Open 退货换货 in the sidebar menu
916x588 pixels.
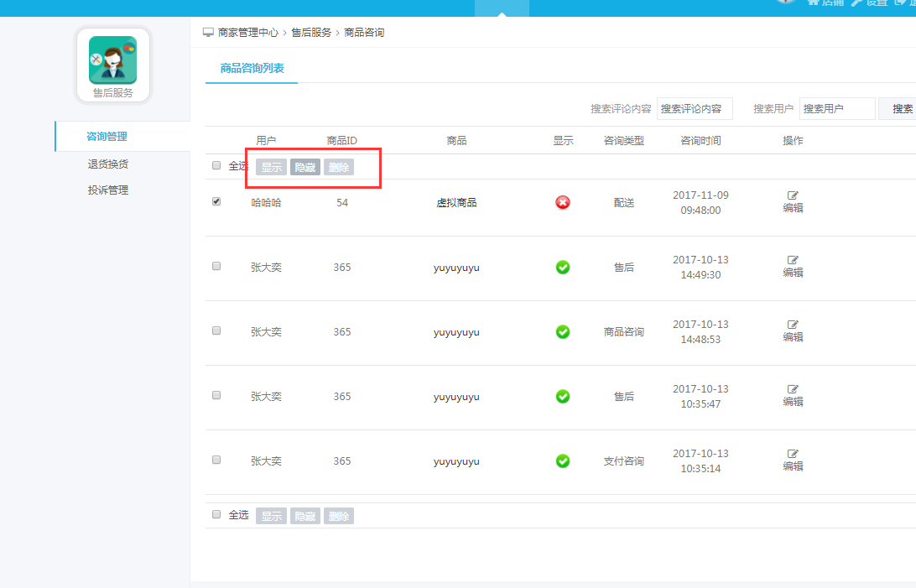108,164
